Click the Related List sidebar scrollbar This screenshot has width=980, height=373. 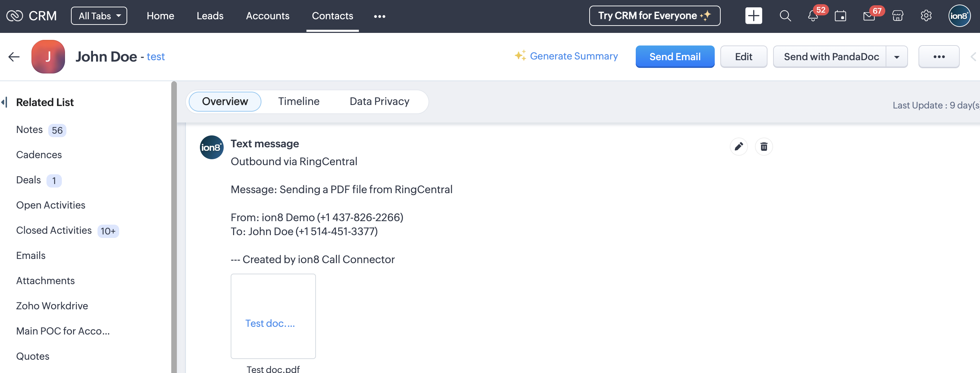174,227
